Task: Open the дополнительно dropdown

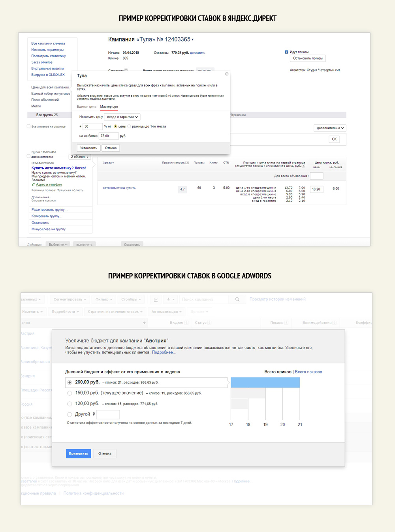Action: click(330, 128)
